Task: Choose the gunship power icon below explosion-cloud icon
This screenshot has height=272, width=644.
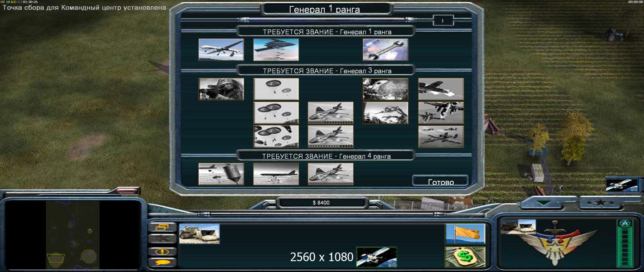Action: (x=385, y=113)
